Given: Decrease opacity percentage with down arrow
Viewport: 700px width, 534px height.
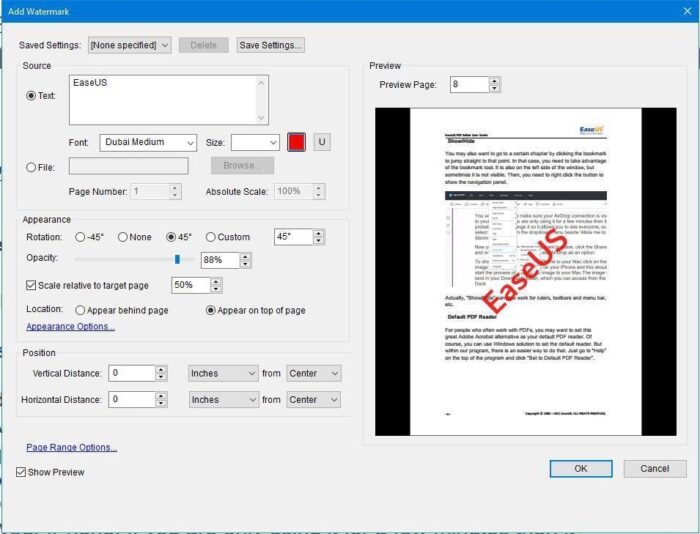Looking at the screenshot, I should pyautogui.click(x=245, y=264).
